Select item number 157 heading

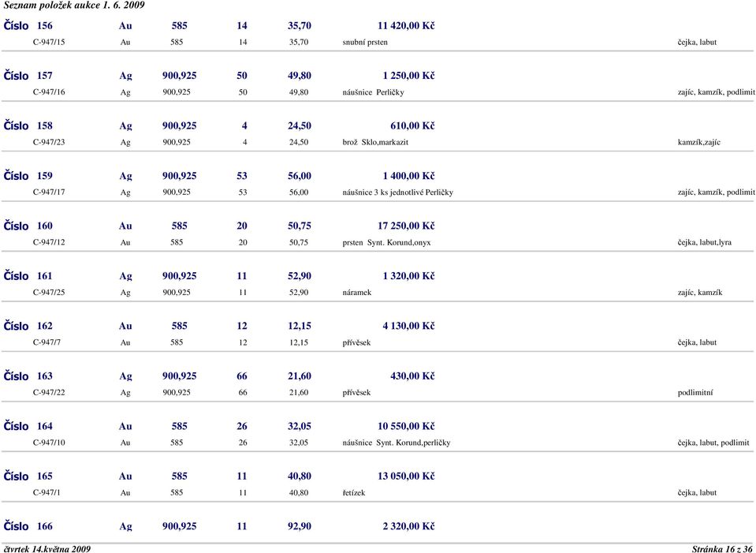28,76
